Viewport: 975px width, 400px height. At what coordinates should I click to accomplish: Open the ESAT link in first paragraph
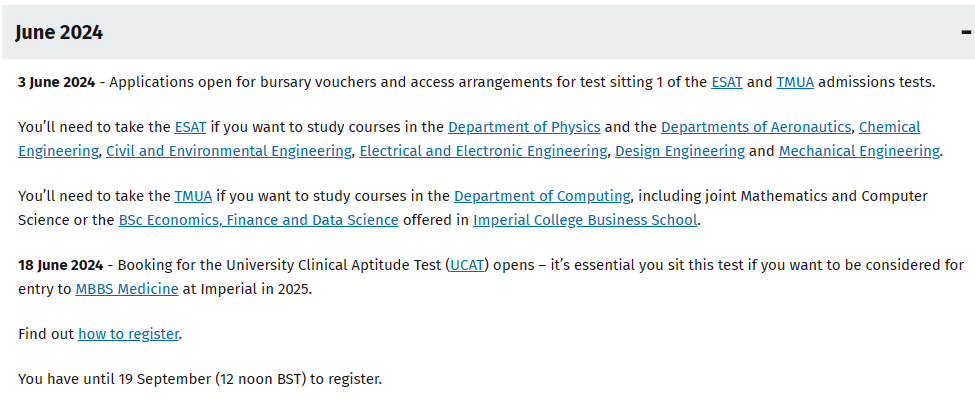click(x=727, y=82)
